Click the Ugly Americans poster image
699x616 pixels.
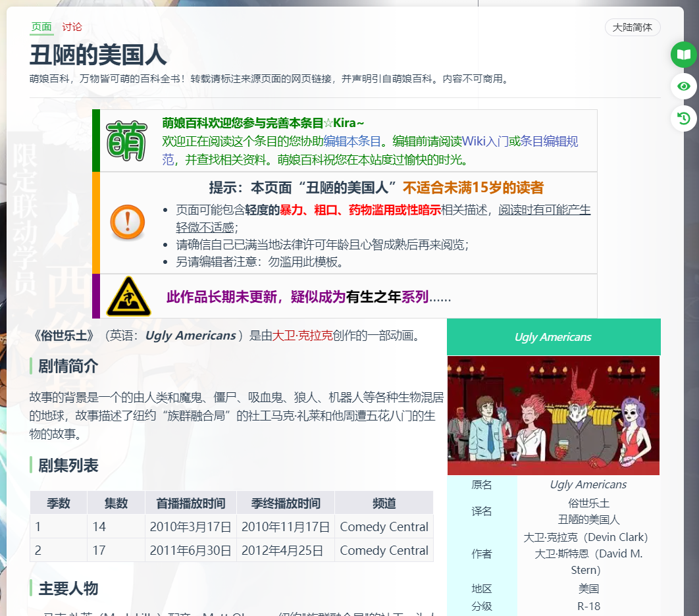tap(554, 415)
